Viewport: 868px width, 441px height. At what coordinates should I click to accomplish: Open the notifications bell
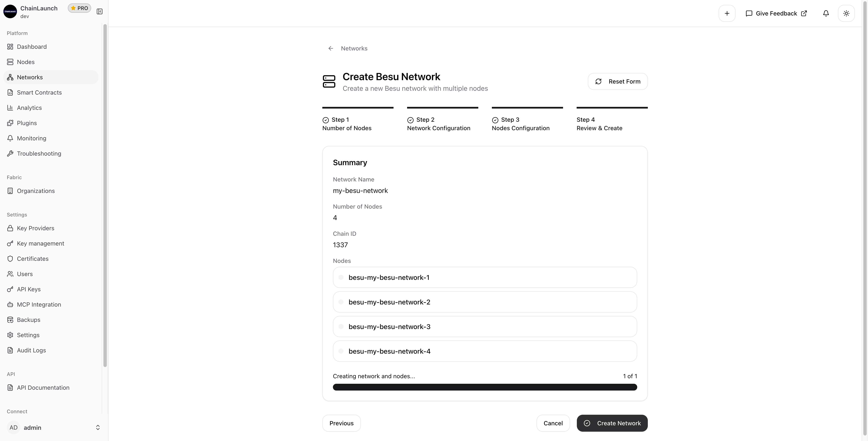(826, 13)
